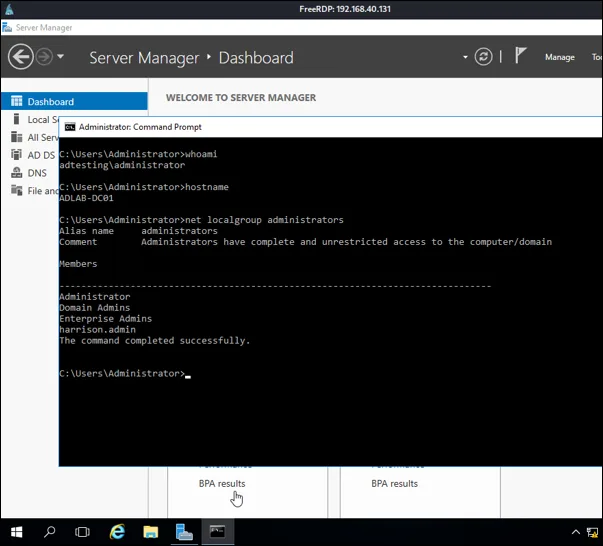The image size is (603, 546).
Task: Click the ADLAB-DC01 hostname output
Action: pos(86,198)
